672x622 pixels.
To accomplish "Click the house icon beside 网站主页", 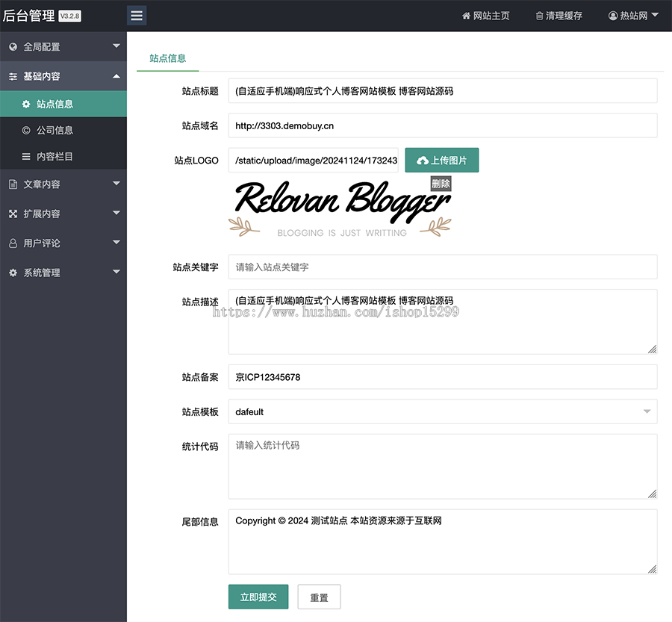I will (x=466, y=16).
